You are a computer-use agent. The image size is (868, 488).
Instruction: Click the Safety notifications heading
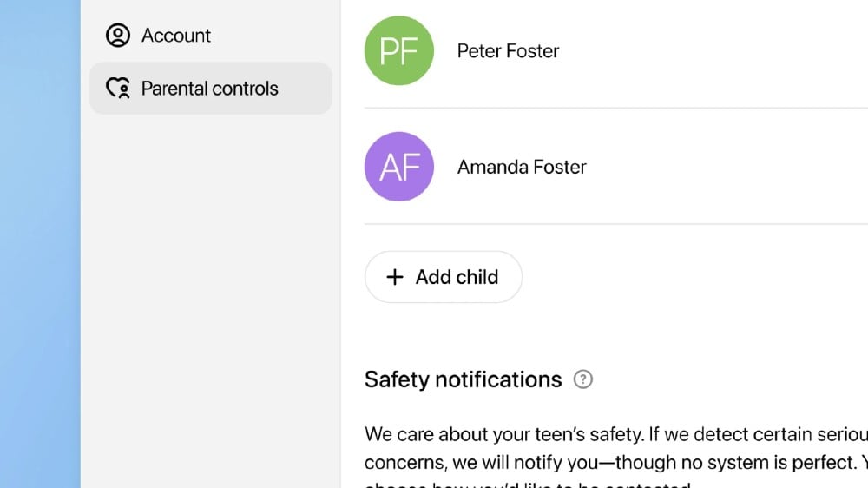[x=463, y=379]
